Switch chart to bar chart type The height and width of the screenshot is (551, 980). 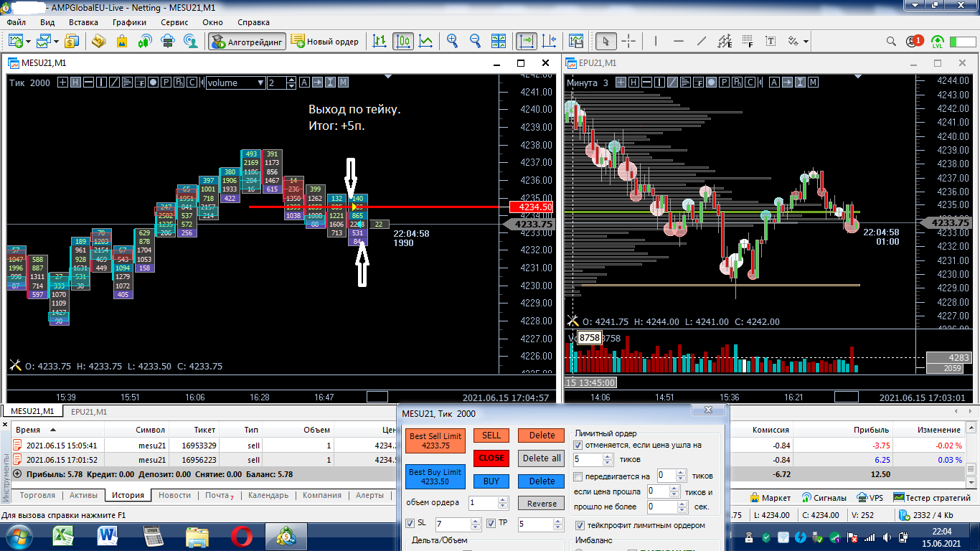click(x=380, y=41)
